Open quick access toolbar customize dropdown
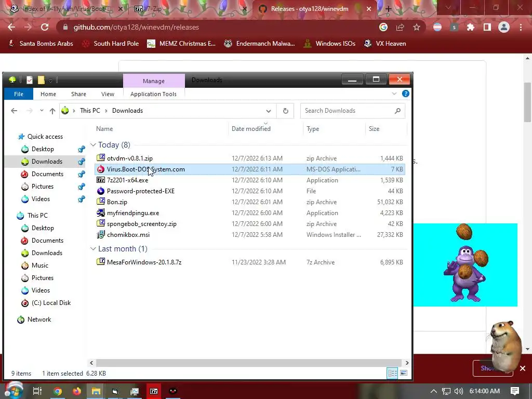The height and width of the screenshot is (399, 532). [x=50, y=80]
